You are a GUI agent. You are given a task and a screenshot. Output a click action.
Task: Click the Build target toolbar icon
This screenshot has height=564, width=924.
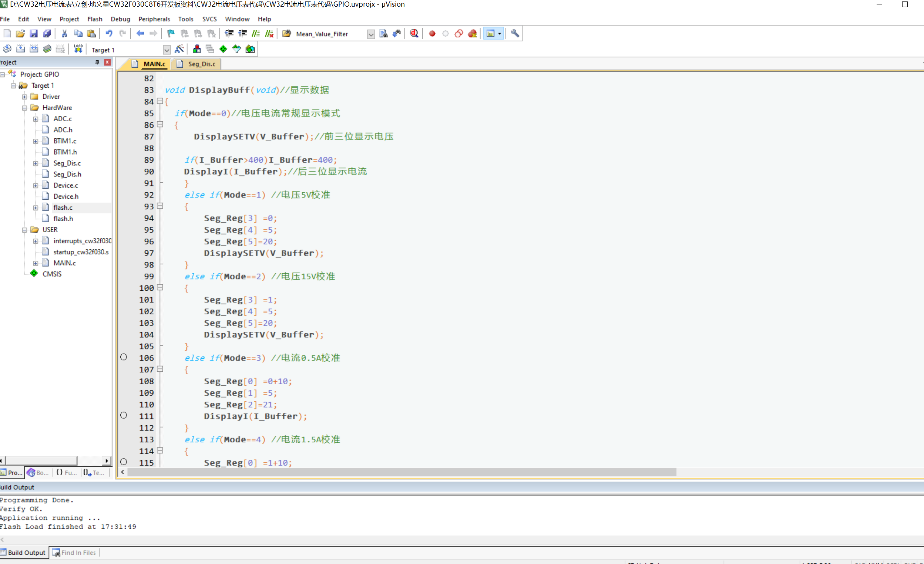(x=21, y=49)
